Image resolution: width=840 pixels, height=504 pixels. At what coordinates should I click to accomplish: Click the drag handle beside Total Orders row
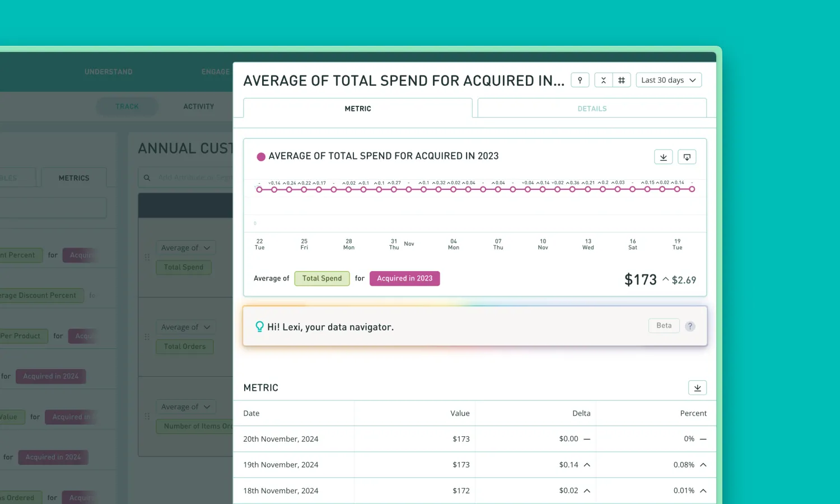[x=147, y=337]
